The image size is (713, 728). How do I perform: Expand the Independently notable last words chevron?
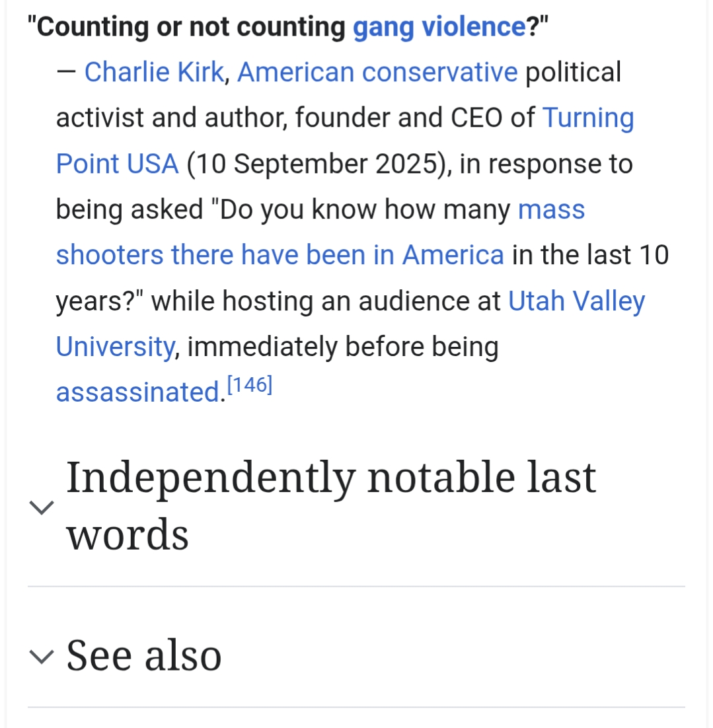pos(42,507)
